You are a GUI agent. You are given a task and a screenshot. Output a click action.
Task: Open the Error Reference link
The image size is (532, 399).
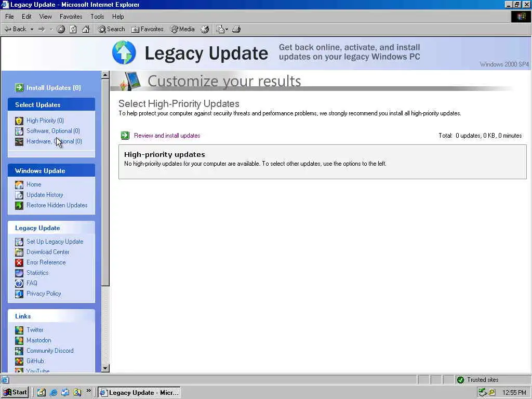click(x=46, y=262)
